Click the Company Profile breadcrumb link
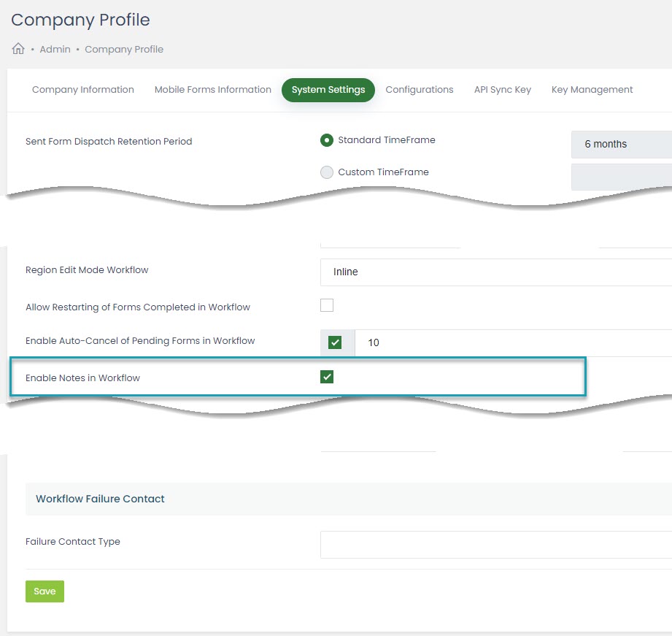 [124, 49]
